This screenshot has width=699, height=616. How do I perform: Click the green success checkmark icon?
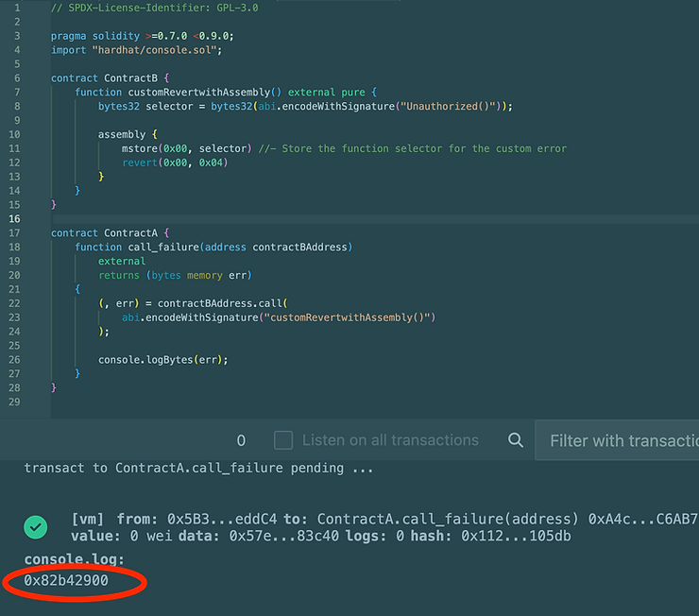pos(36,526)
